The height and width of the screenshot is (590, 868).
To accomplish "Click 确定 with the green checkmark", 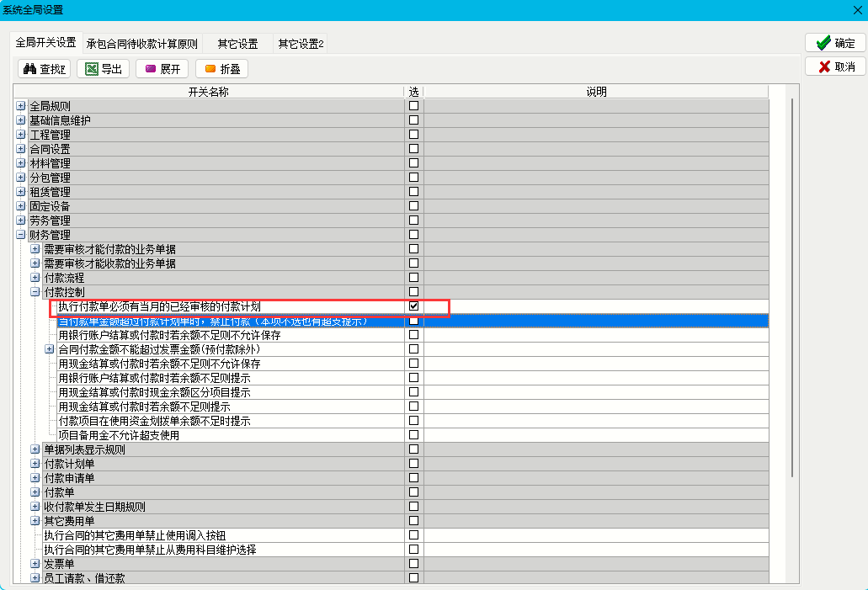I will pos(834,43).
